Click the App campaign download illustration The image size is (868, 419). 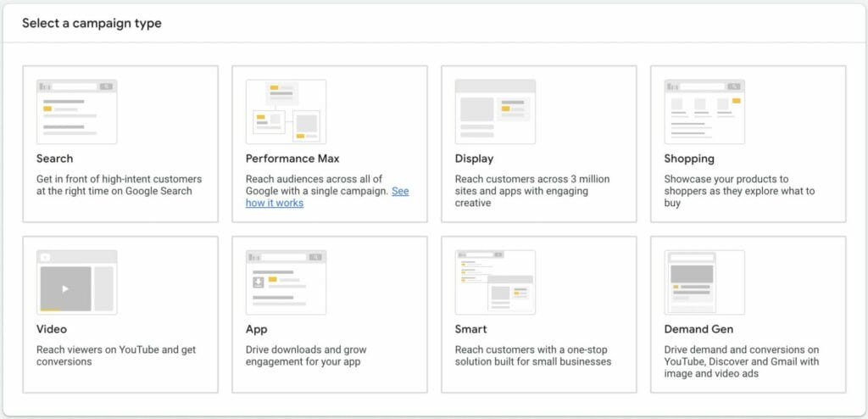[286, 282]
